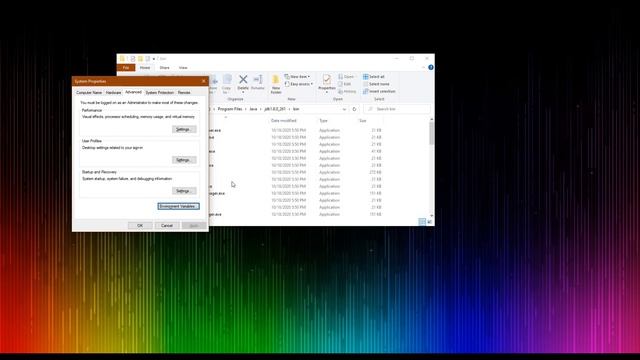Sort by the Type column header
This screenshot has width=640, height=360.
point(337,121)
